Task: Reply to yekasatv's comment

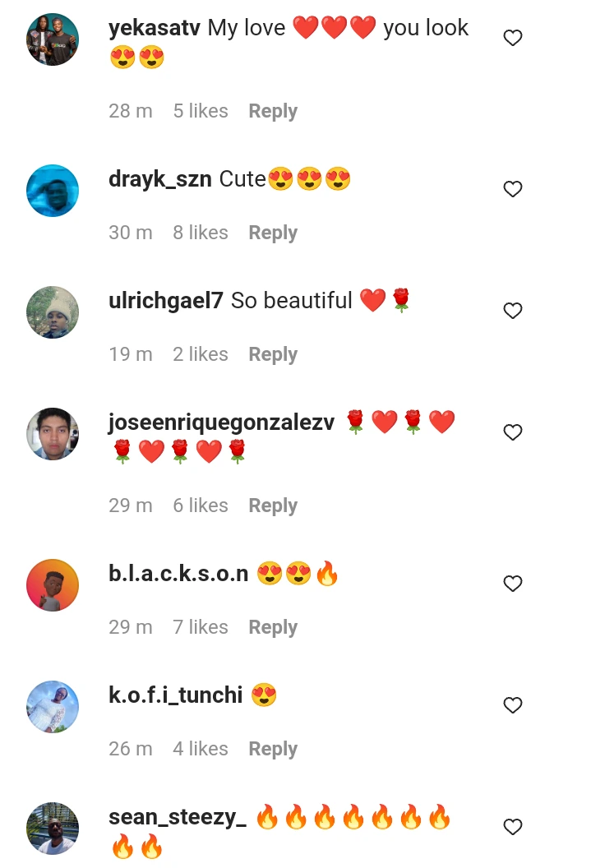Action: click(273, 111)
